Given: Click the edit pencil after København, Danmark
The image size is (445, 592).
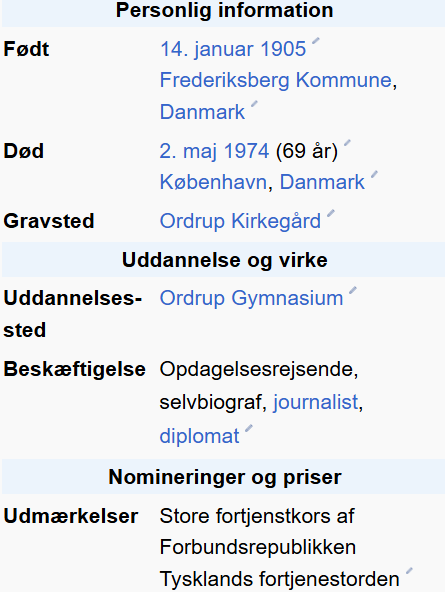Looking at the screenshot, I should 374,174.
